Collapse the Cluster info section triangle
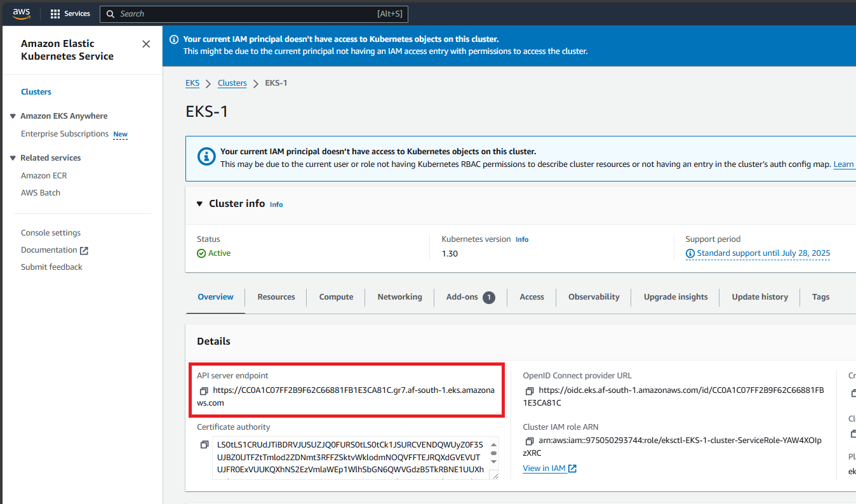This screenshot has height=504, width=856. [201, 204]
